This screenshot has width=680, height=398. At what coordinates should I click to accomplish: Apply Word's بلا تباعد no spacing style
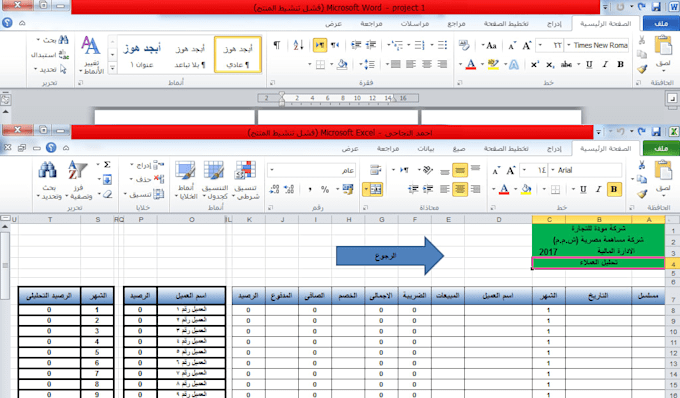(190, 55)
